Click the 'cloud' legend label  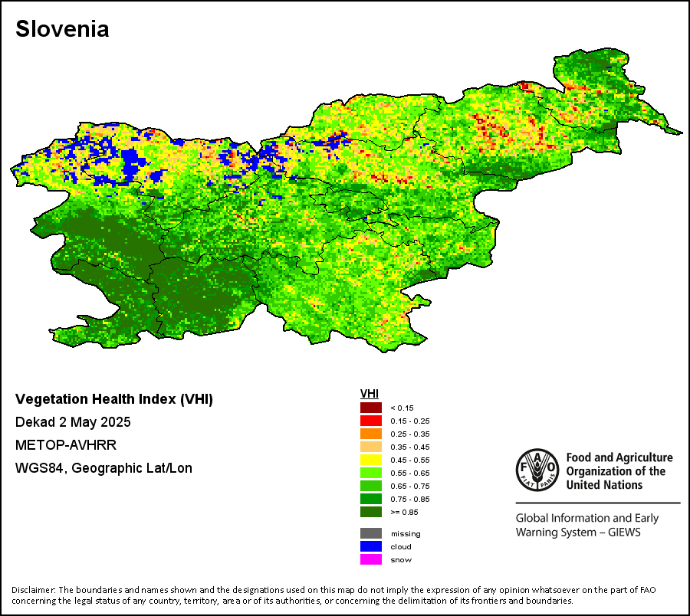[401, 547]
